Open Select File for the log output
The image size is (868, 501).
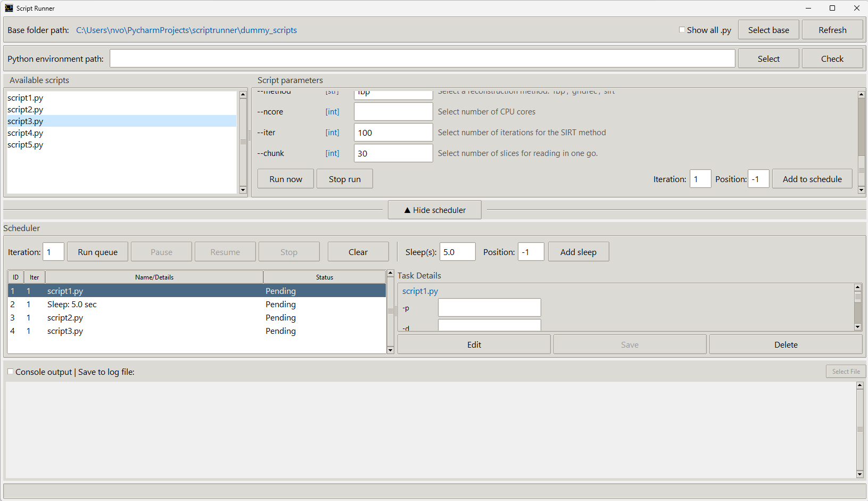(x=846, y=371)
